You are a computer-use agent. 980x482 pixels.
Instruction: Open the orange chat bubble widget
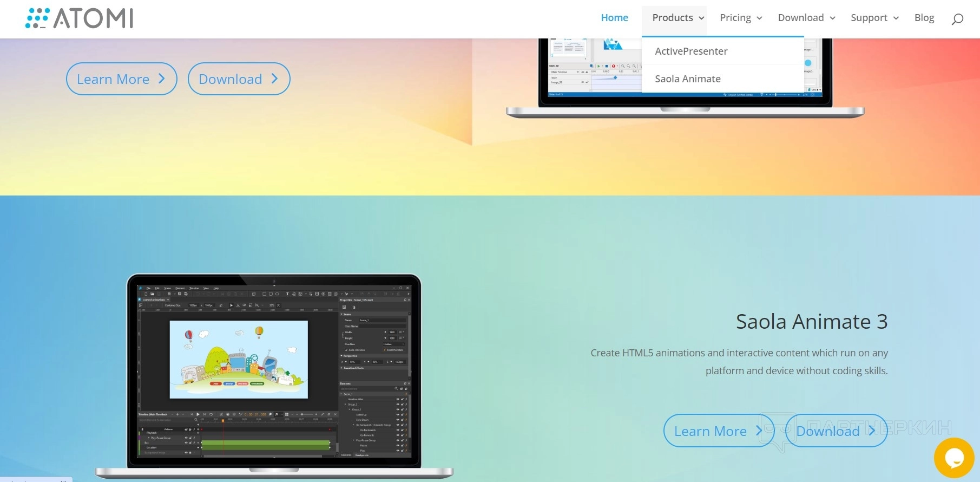954,458
